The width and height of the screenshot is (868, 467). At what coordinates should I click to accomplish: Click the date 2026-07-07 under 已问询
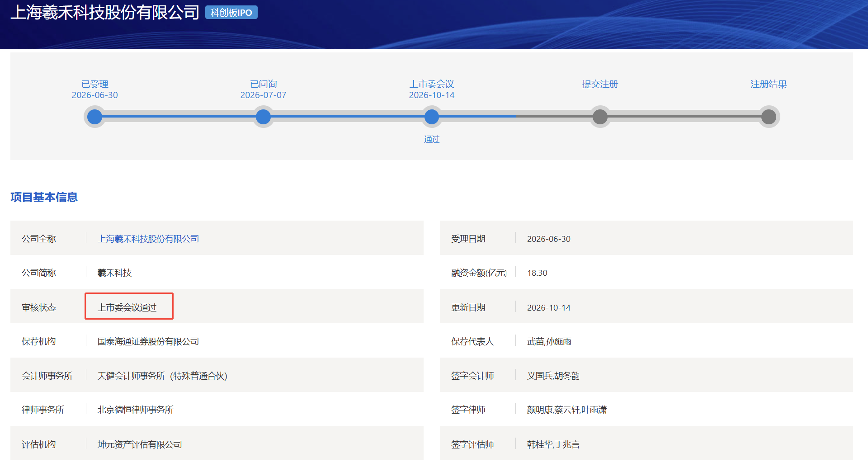(x=263, y=95)
